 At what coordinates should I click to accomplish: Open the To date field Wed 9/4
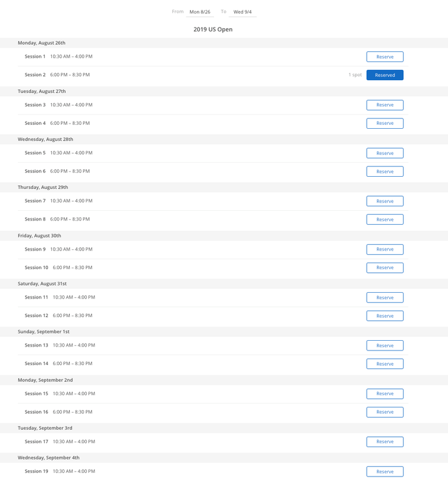243,12
